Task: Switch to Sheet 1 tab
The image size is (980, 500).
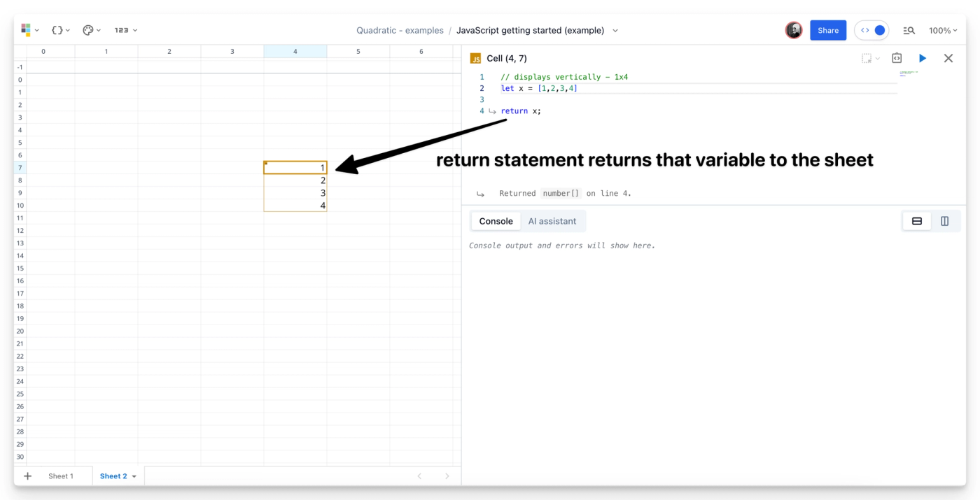Action: pyautogui.click(x=61, y=476)
